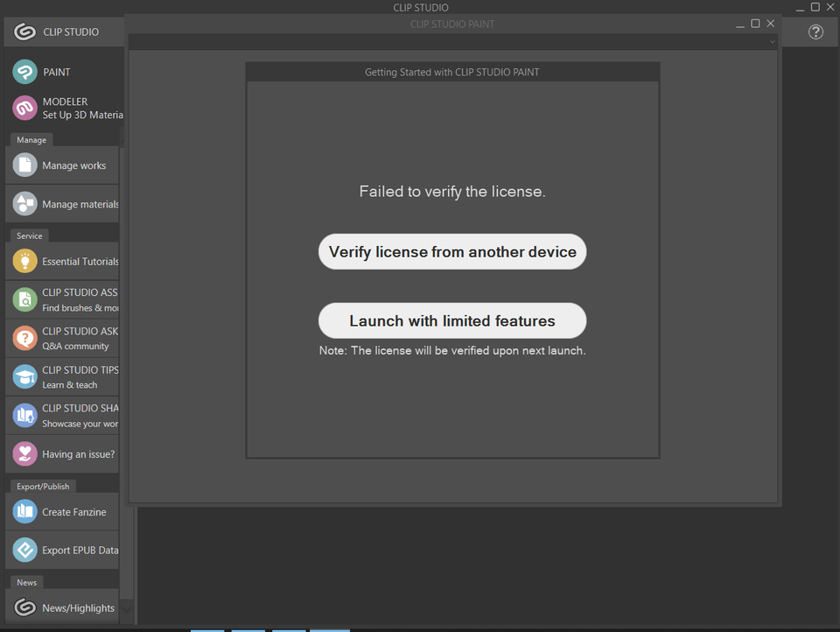840x632 pixels.
Task: Select Create Fanzine
Action: 61,512
